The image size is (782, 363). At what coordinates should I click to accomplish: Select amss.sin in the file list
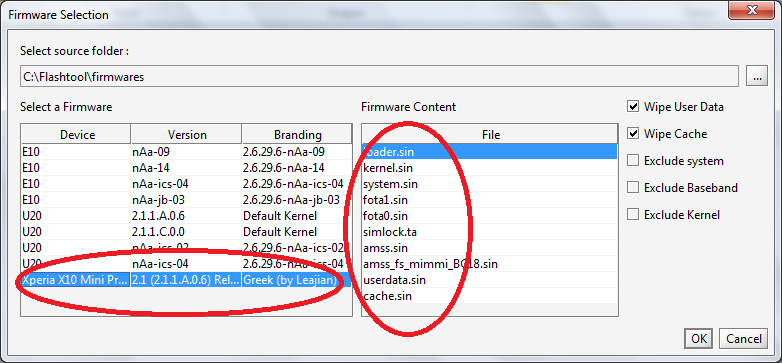pos(490,247)
